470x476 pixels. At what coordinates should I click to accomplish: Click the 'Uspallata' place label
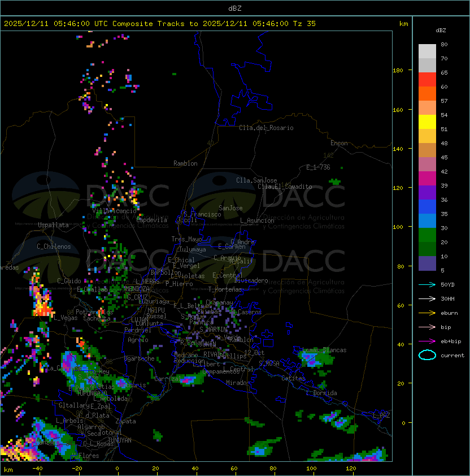(53, 225)
